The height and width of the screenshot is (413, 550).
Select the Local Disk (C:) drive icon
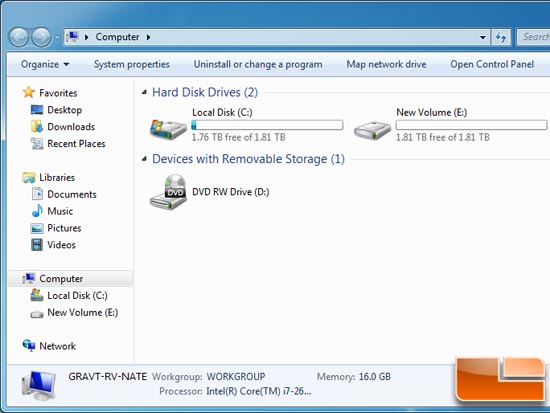(168, 129)
